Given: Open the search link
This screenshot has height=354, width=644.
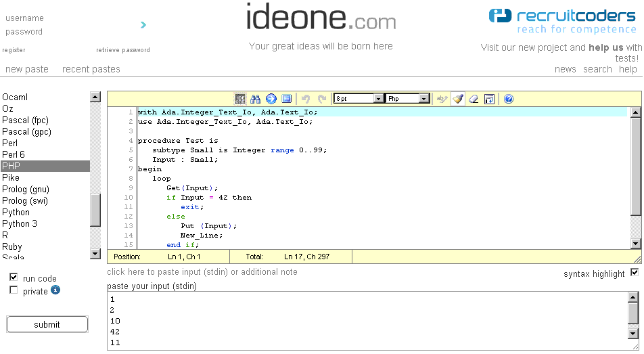Looking at the screenshot, I should click(597, 69).
